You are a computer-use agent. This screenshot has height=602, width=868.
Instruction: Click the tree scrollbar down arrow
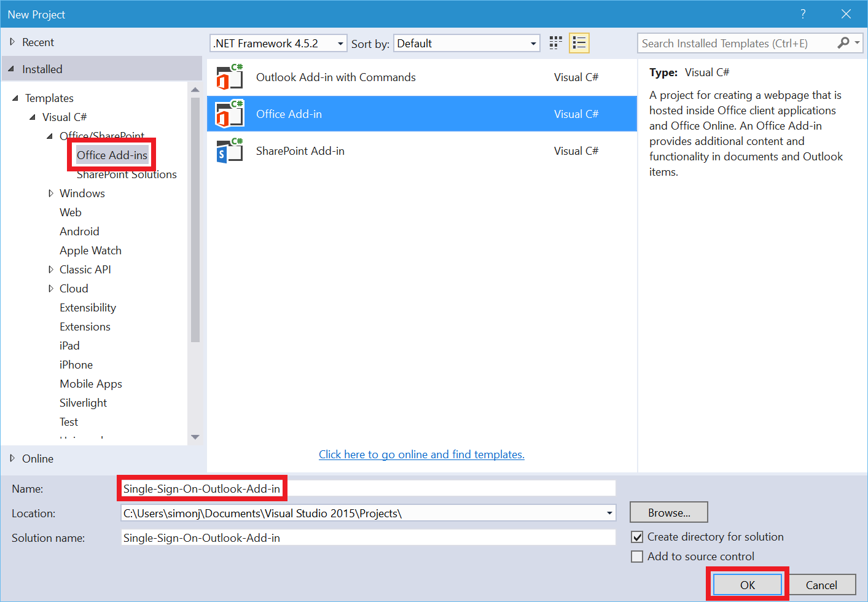pyautogui.click(x=195, y=437)
